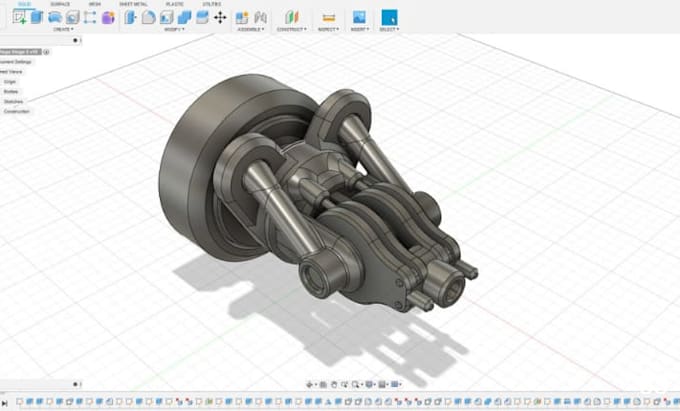Activate root component radio button
This screenshot has width=680, height=411.
[x=46, y=52]
